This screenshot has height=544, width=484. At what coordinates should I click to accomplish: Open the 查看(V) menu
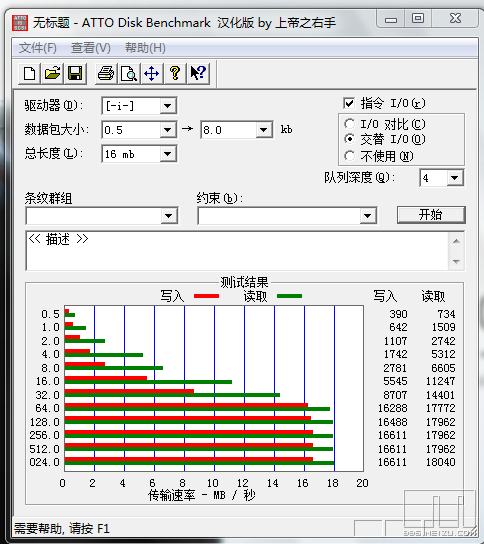click(91, 48)
